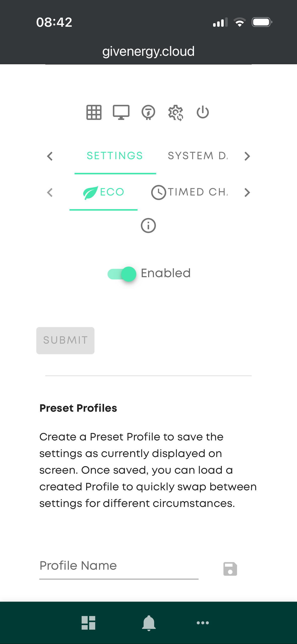Switch to the System Data tab
The image size is (297, 644).
click(x=197, y=156)
